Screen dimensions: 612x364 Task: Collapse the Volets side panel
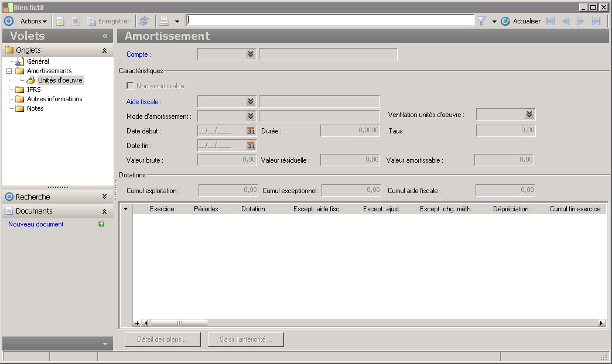point(105,36)
